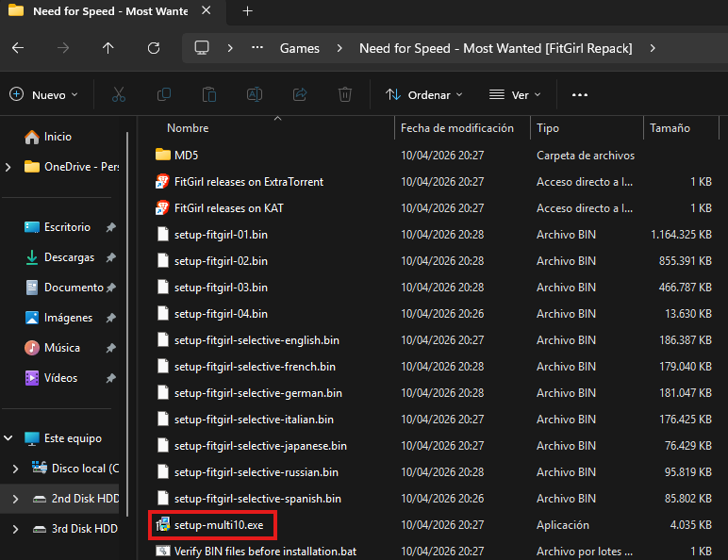728x560 pixels.
Task: Open the Ver view dropdown
Action: (x=515, y=94)
